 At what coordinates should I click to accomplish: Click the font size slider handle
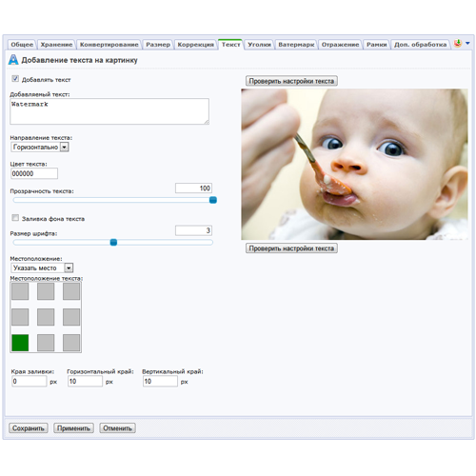(113, 243)
